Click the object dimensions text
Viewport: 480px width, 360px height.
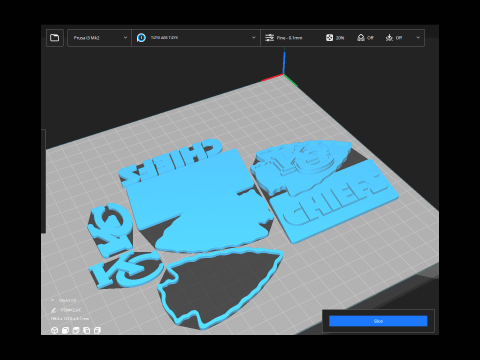pyautogui.click(x=70, y=319)
